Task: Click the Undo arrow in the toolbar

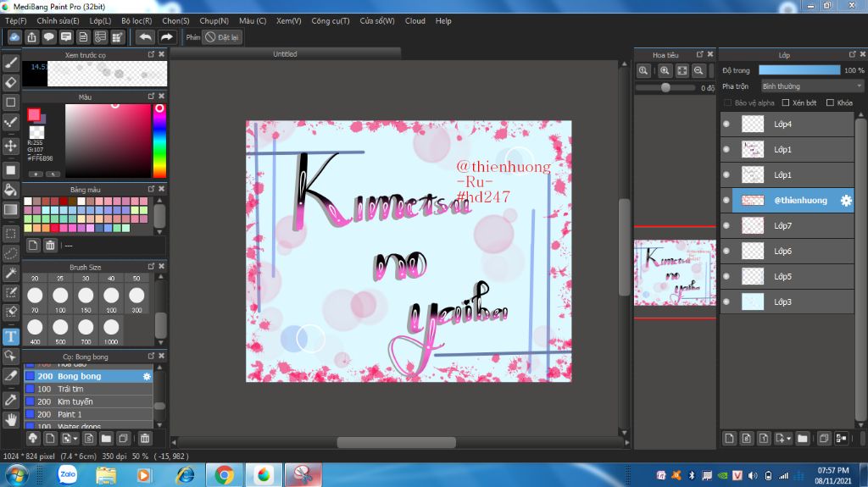Action: [145, 37]
